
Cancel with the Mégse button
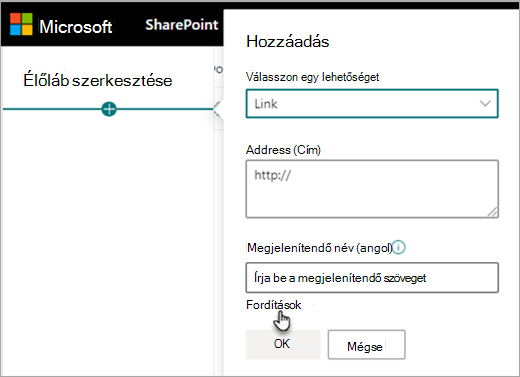coord(366,345)
